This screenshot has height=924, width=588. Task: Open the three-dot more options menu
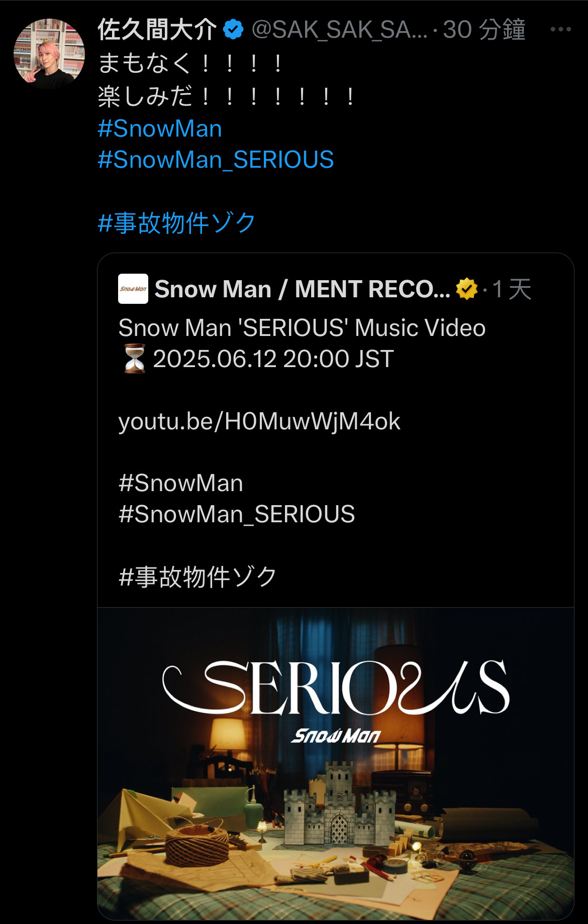coord(560,30)
